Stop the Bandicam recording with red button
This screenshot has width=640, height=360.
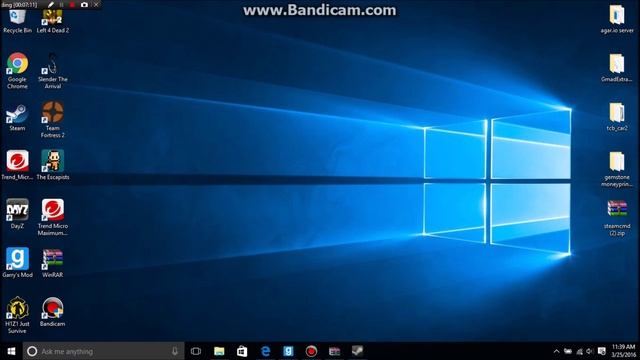click(x=72, y=4)
